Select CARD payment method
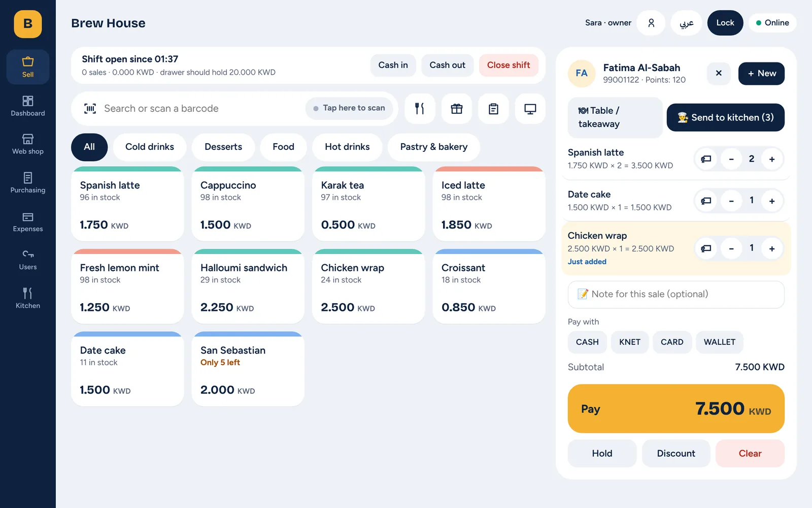This screenshot has width=812, height=508. click(672, 342)
